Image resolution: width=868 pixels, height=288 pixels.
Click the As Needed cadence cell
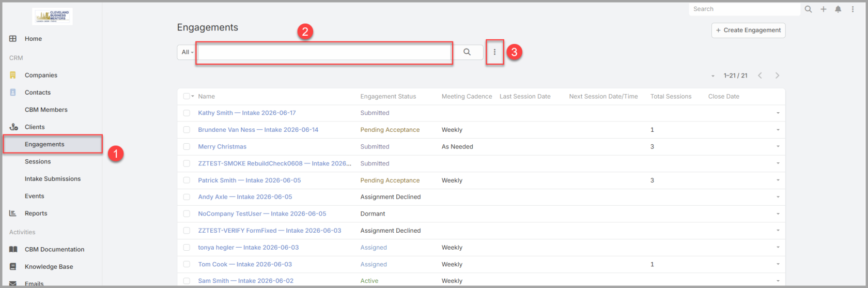pos(457,147)
